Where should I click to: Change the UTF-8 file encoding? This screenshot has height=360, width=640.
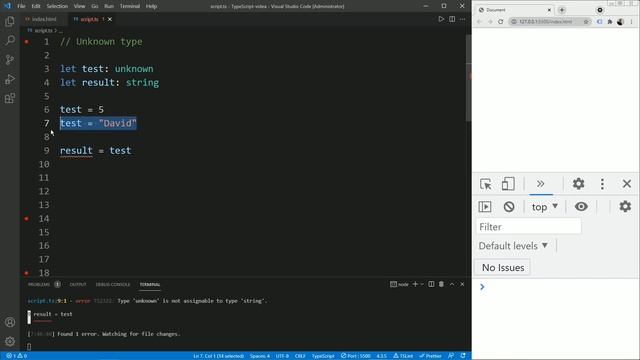[x=282, y=356]
